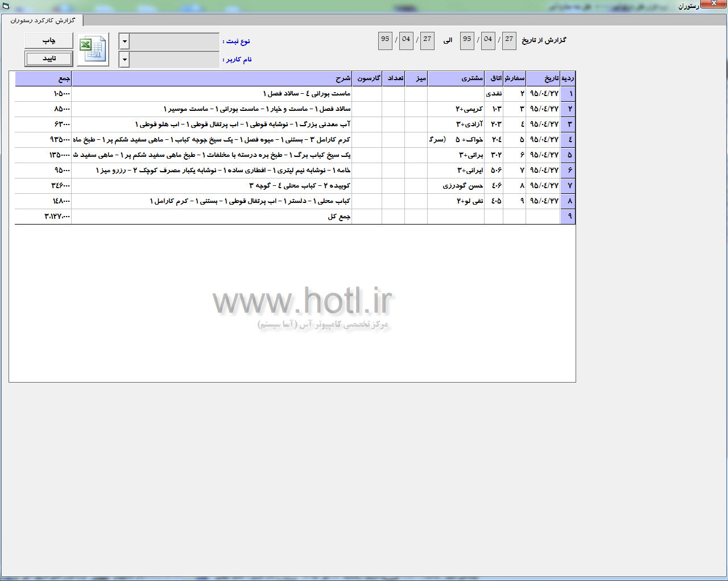Select the customer cell حسن گودرزی
The height and width of the screenshot is (581, 728).
tap(456, 186)
